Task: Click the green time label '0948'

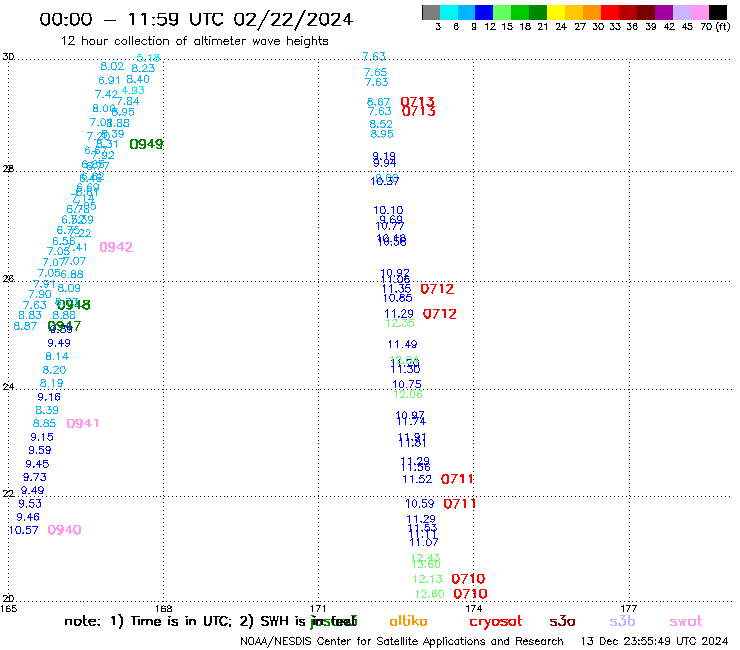Action: tap(74, 305)
